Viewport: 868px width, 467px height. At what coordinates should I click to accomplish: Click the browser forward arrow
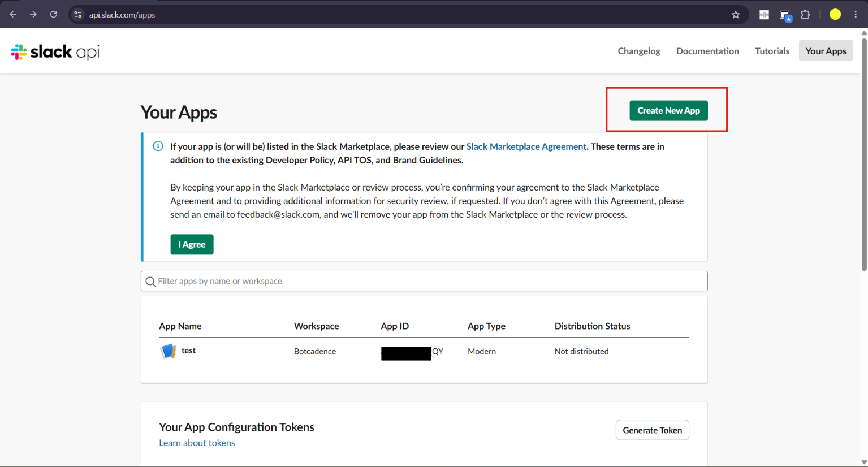point(33,15)
